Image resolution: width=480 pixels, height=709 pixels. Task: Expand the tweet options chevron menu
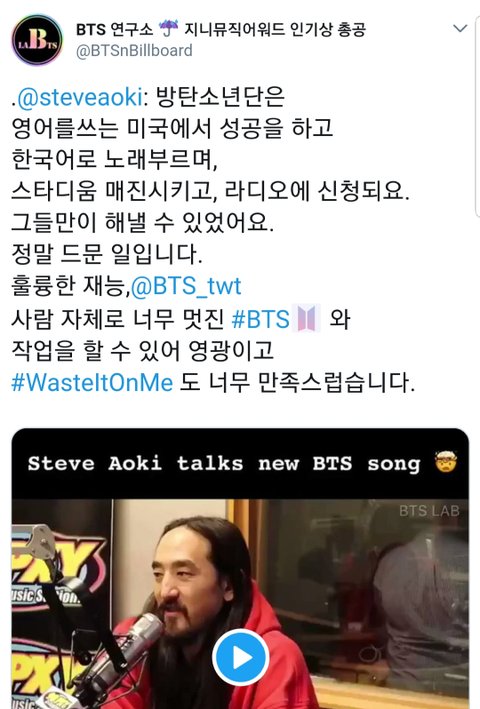(x=460, y=28)
